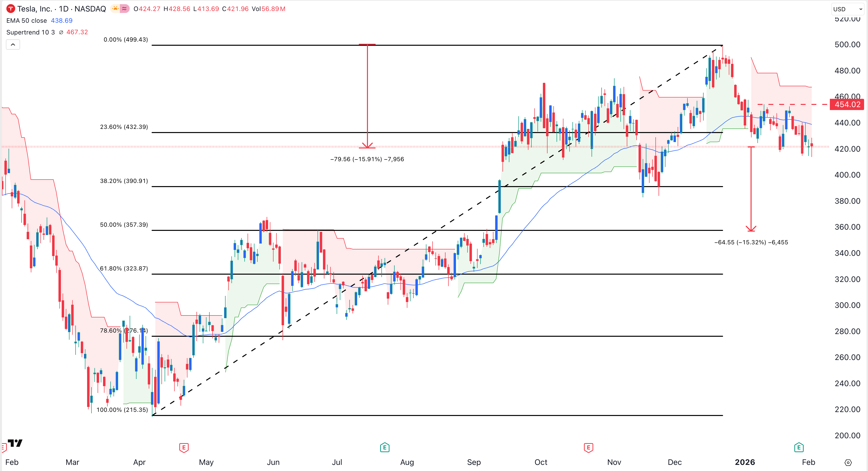The height and width of the screenshot is (471, 868).
Task: Click the TradingView logo in bottom corner
Action: [x=15, y=443]
